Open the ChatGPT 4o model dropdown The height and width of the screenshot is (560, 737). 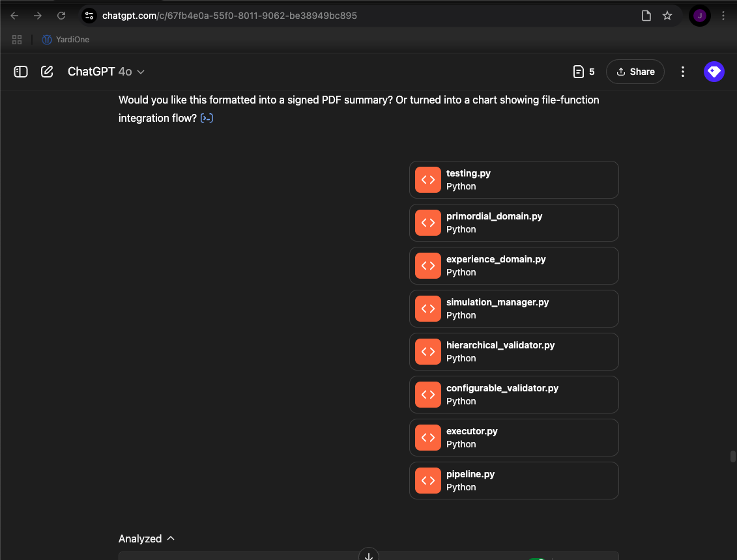tap(106, 72)
